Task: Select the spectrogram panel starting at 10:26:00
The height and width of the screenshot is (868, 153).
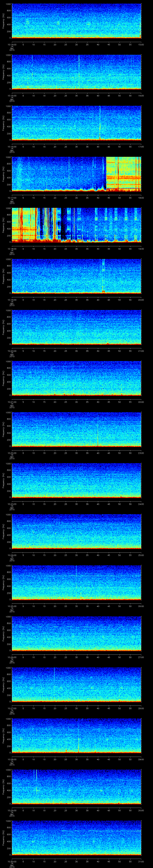Action: pyautogui.click(x=76, y=633)
